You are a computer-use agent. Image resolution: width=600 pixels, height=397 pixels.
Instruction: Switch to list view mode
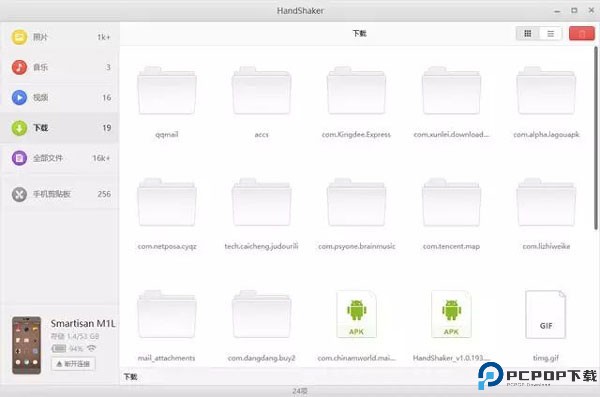[x=550, y=34]
